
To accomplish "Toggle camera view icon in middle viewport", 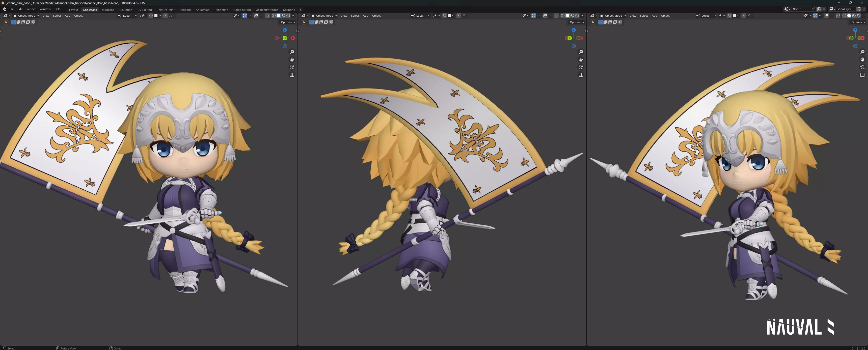I will pyautogui.click(x=581, y=67).
